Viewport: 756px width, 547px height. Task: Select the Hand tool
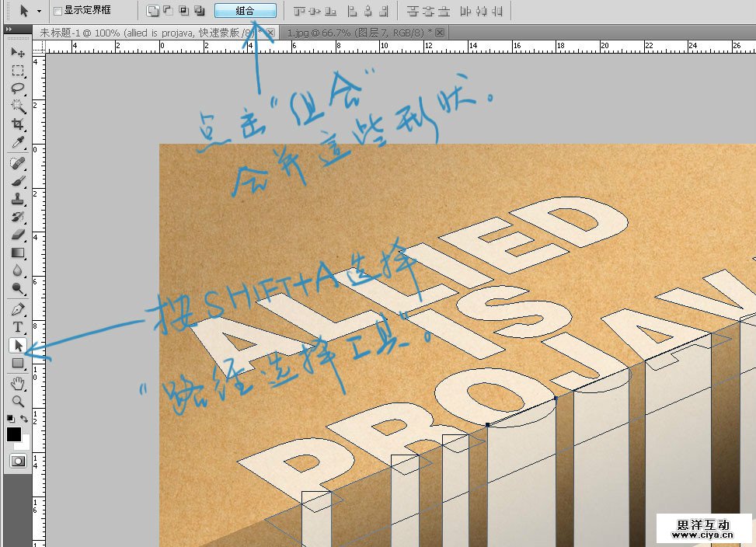tap(17, 383)
